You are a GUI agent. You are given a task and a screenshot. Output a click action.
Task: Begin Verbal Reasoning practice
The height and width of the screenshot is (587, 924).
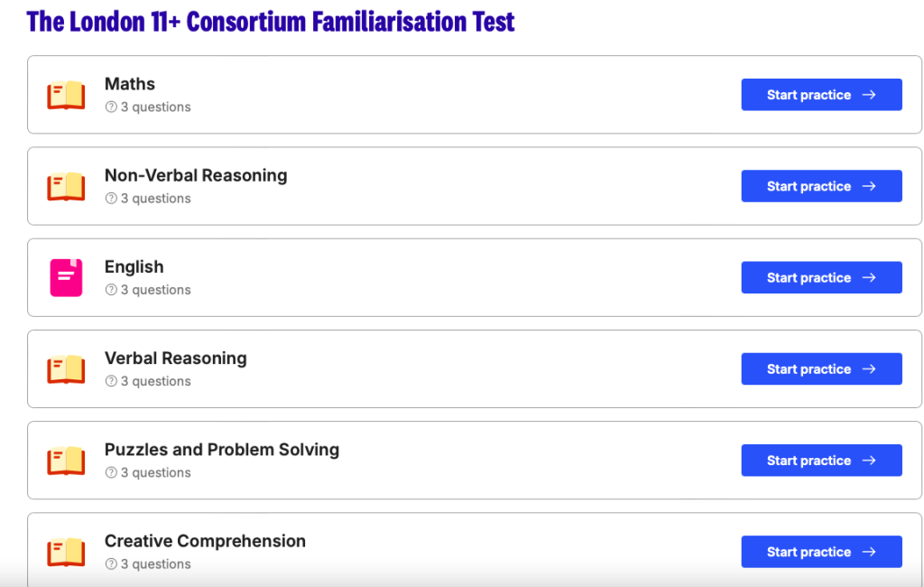821,369
